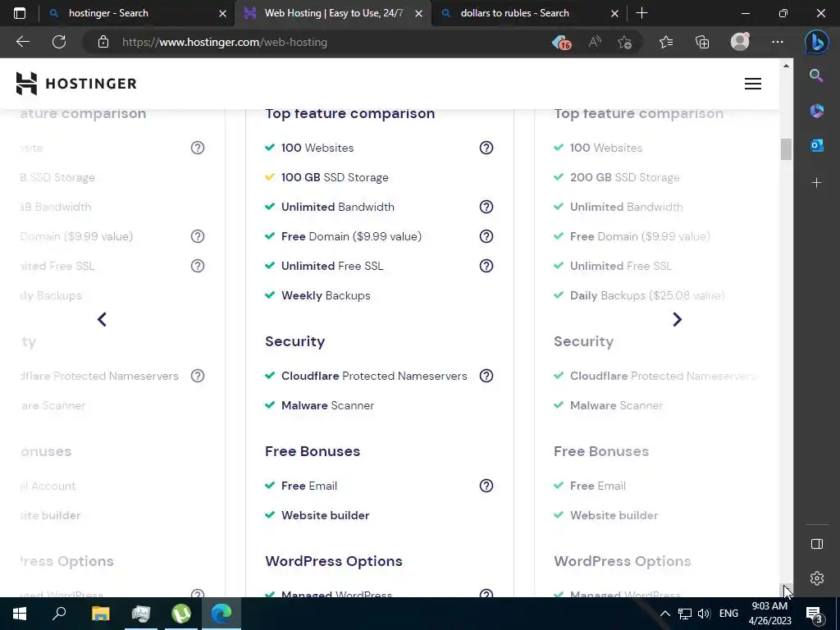Click the page vertical scrollbar thumb
This screenshot has width=840, height=630.
(x=786, y=149)
